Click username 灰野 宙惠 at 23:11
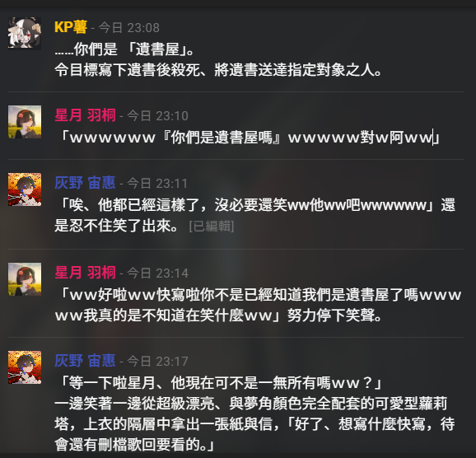The width and height of the screenshot is (476, 458). tap(85, 183)
